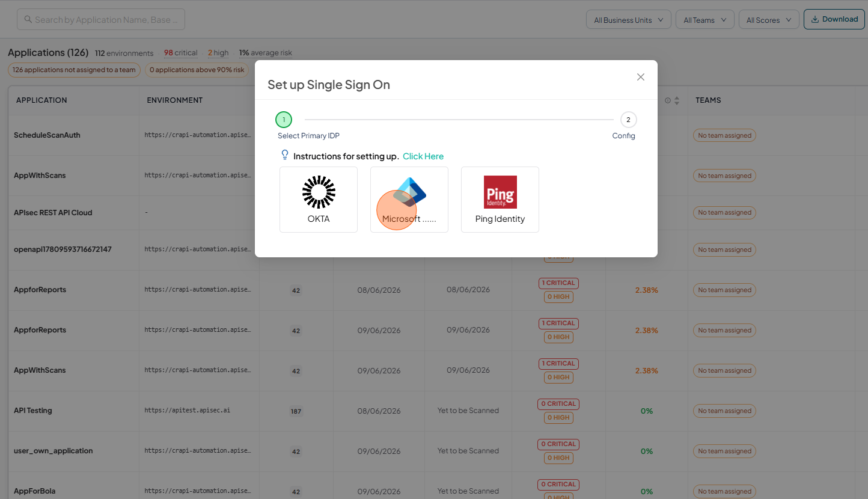Click 'No team assigned' for API Testing
Screen dimensions: 868x499
pos(724,411)
